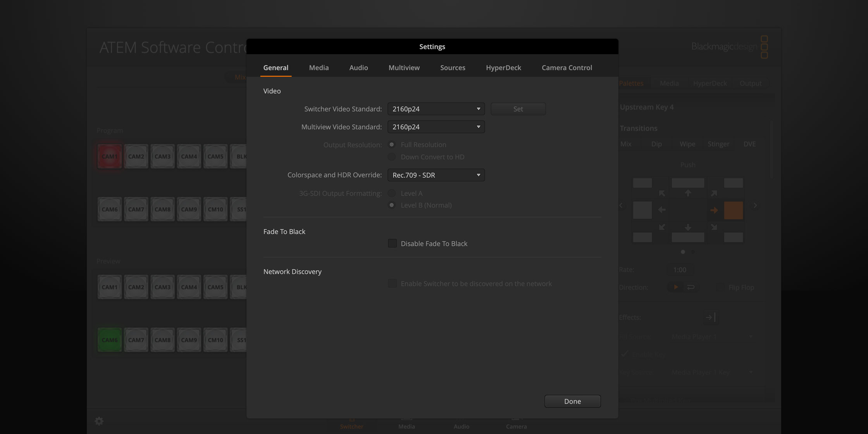Image resolution: width=868 pixels, height=434 pixels.
Task: Check Disable Fade To Black
Action: coord(392,243)
